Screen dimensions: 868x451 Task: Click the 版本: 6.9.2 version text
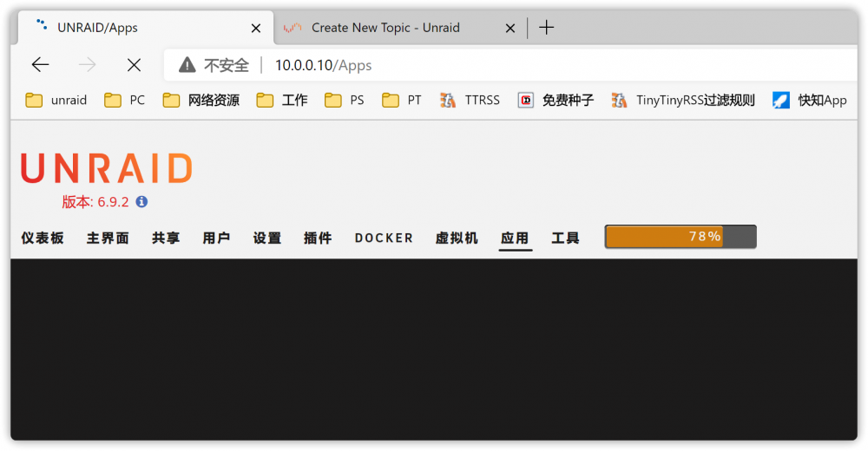pos(95,202)
